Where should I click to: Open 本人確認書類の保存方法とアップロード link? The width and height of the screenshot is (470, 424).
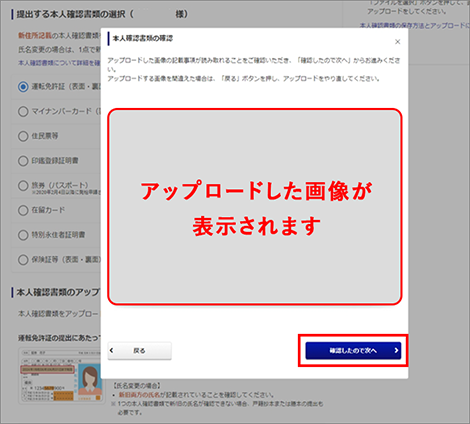point(414,26)
